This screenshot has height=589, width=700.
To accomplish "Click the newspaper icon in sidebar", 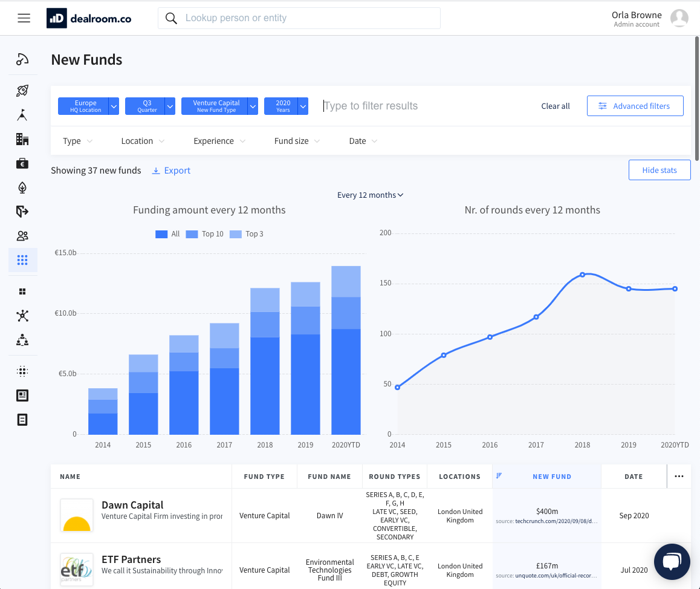I will pos(22,395).
